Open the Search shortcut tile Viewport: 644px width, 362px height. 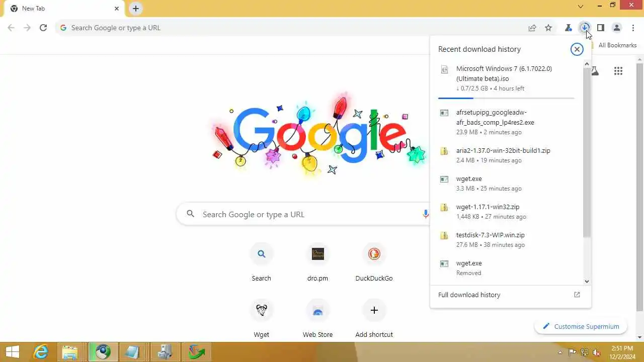click(261, 262)
